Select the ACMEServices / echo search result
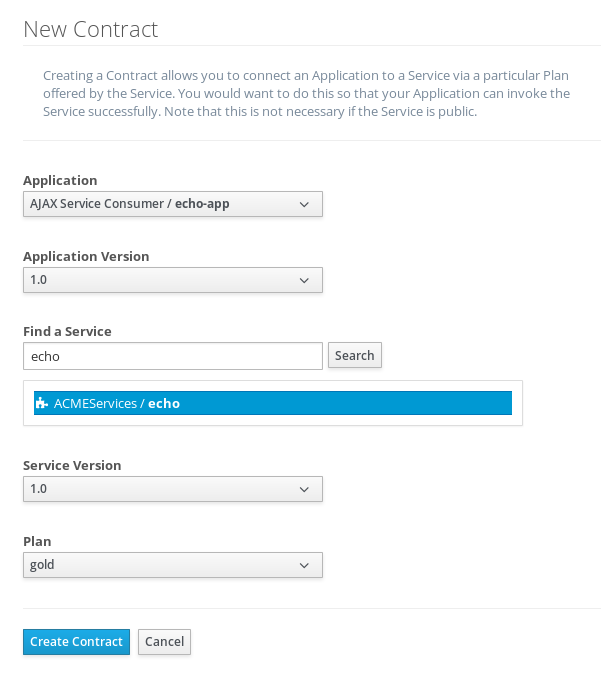Screen dimensions: 601x677 pos(273,403)
